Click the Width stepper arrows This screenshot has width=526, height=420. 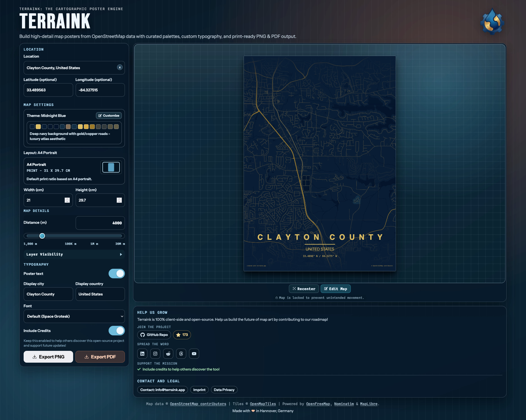point(67,200)
